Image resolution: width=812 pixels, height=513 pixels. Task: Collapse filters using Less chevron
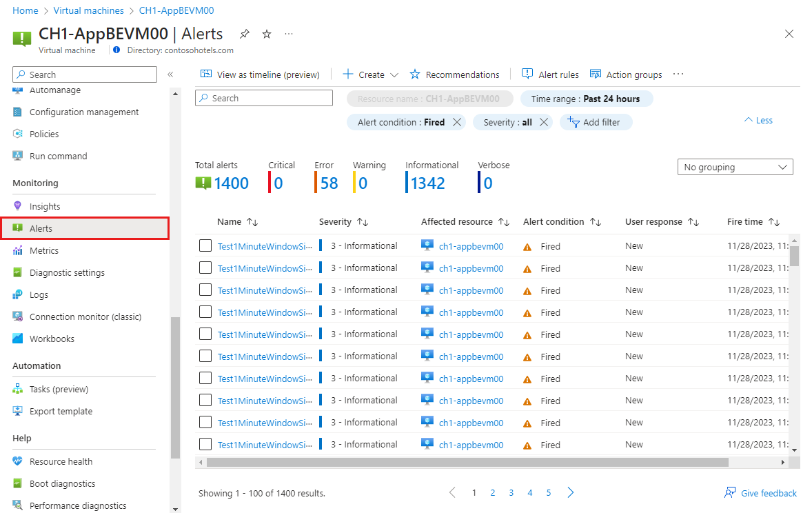(x=758, y=120)
